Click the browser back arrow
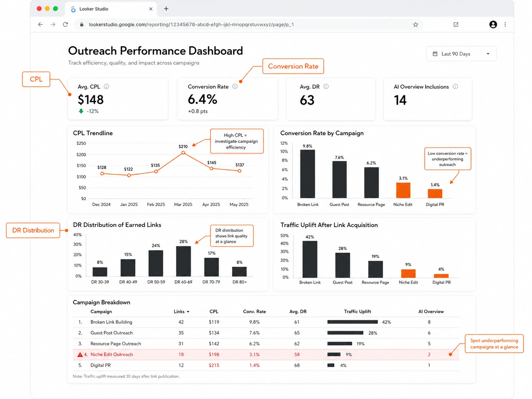The image size is (532, 399). click(40, 25)
